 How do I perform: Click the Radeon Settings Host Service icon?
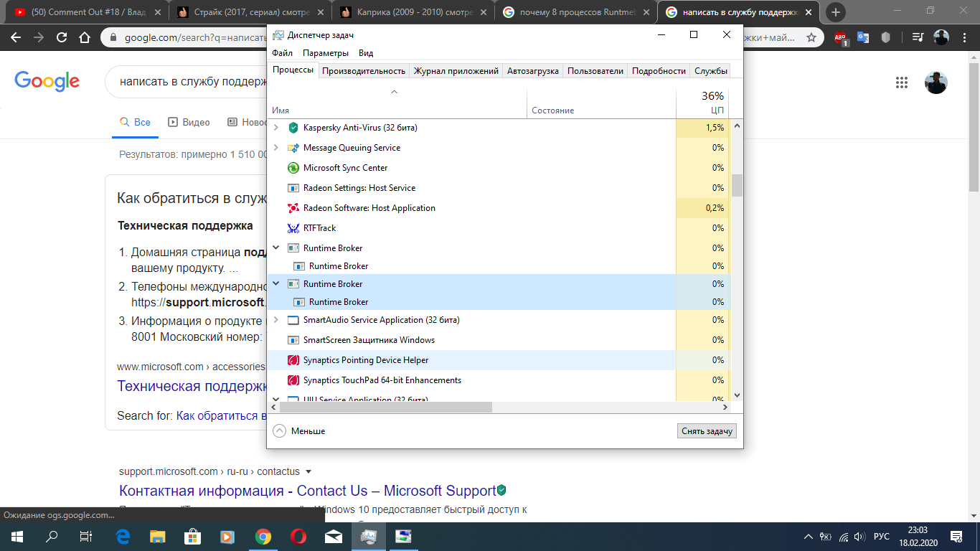tap(293, 188)
